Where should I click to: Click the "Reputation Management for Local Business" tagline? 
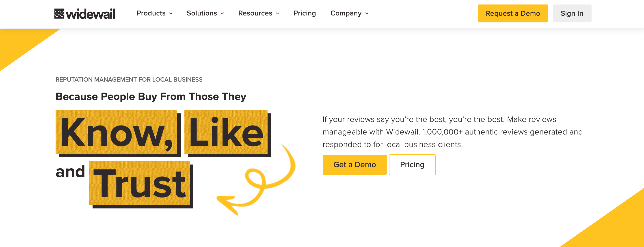[129, 80]
